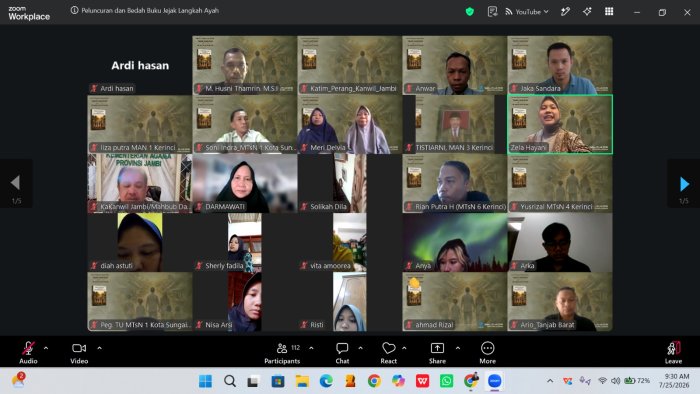
Task: Select Nisa Arsi's video tile
Action: point(245,302)
